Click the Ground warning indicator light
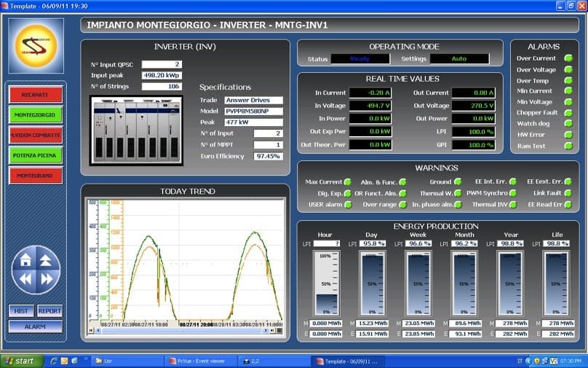Image resolution: width=588 pixels, height=368 pixels. [x=458, y=181]
